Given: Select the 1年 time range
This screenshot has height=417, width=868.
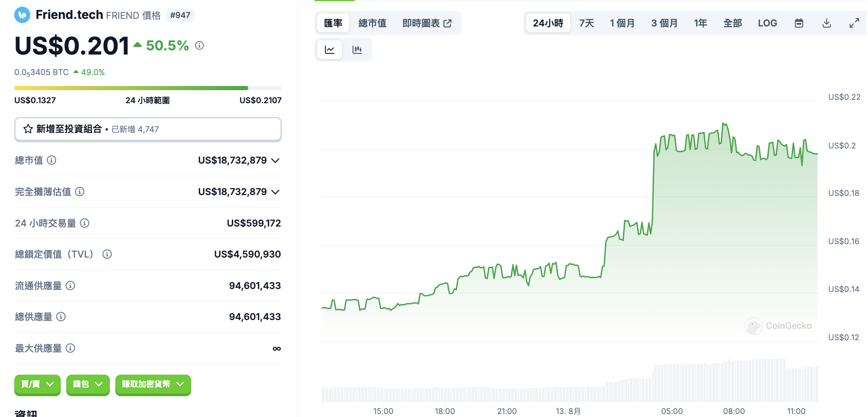Looking at the screenshot, I should 700,23.
